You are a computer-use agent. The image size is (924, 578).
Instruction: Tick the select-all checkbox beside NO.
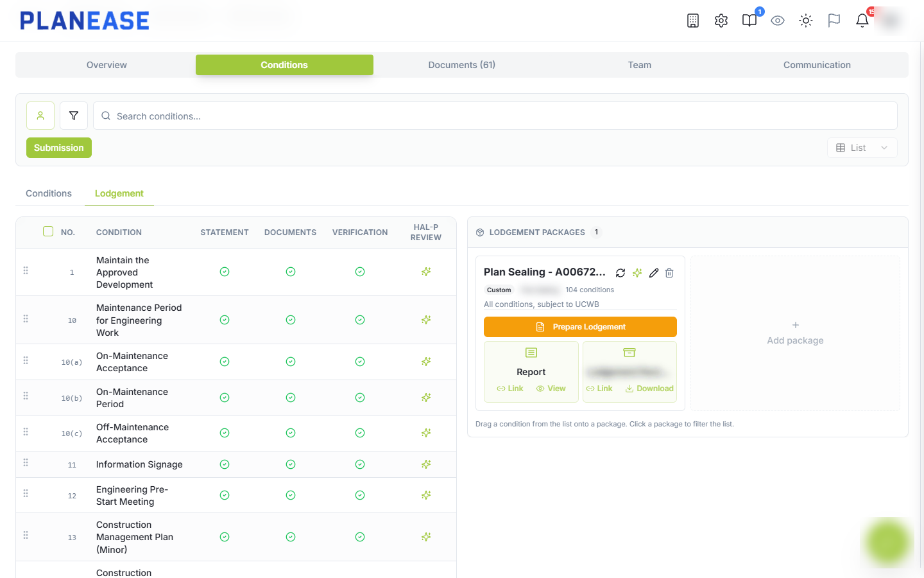pyautogui.click(x=48, y=231)
